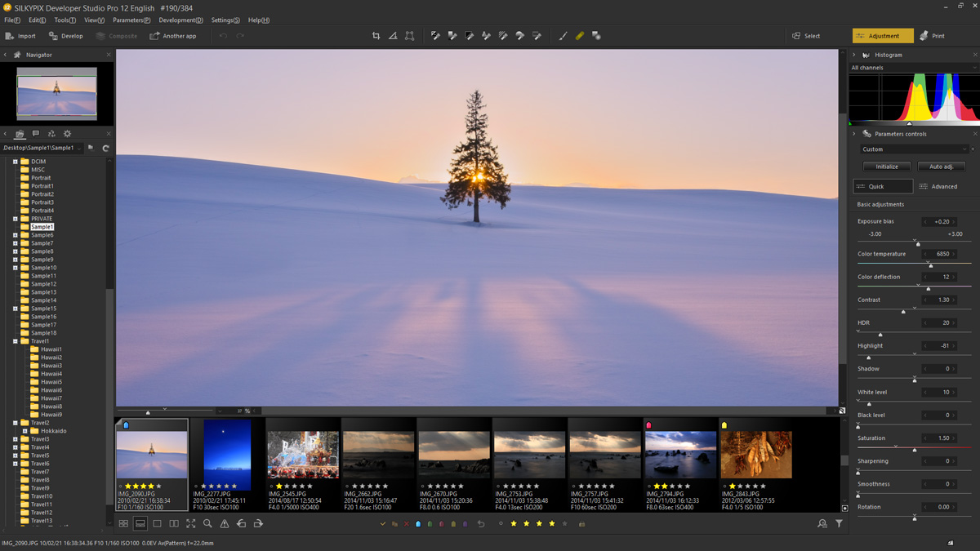Open the gear settings tab in folder panel
The width and height of the screenshot is (980, 551).
tap(67, 134)
